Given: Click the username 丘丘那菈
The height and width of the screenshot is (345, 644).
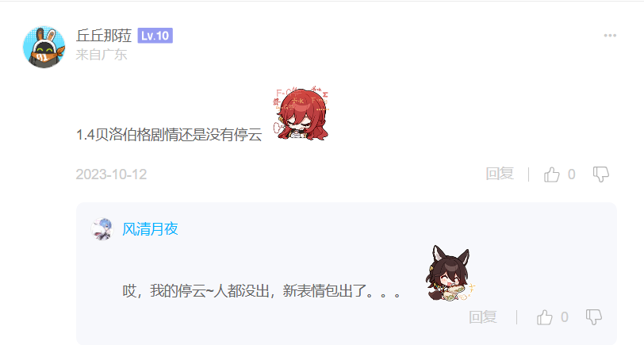Looking at the screenshot, I should 103,36.
